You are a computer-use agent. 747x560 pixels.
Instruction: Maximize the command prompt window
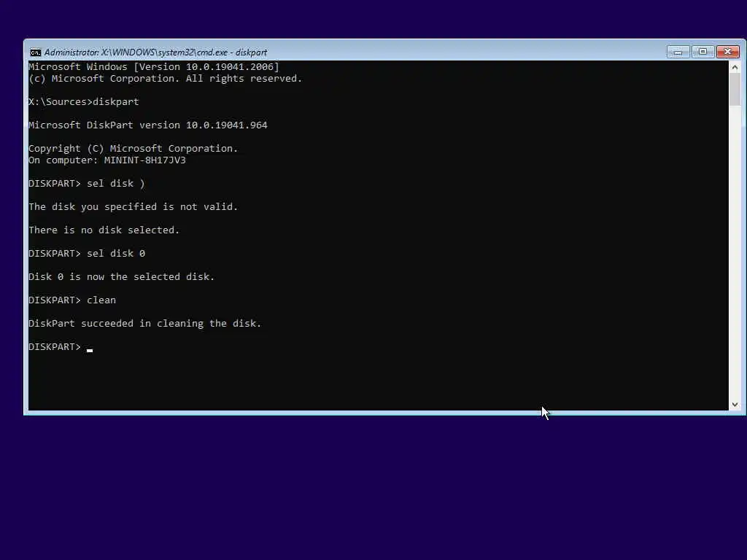(x=703, y=52)
